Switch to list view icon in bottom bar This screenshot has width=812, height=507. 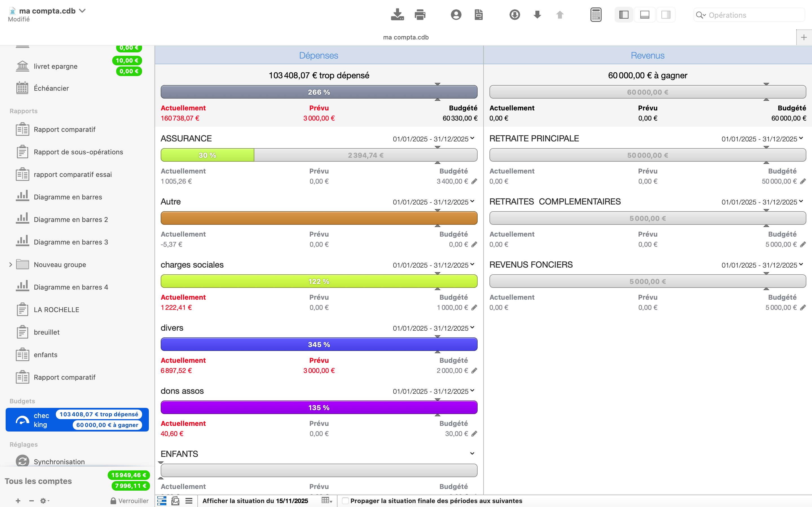[189, 501]
